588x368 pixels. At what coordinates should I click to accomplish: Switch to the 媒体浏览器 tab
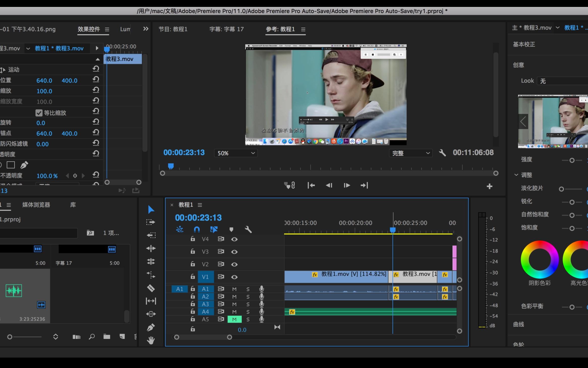tap(36, 205)
